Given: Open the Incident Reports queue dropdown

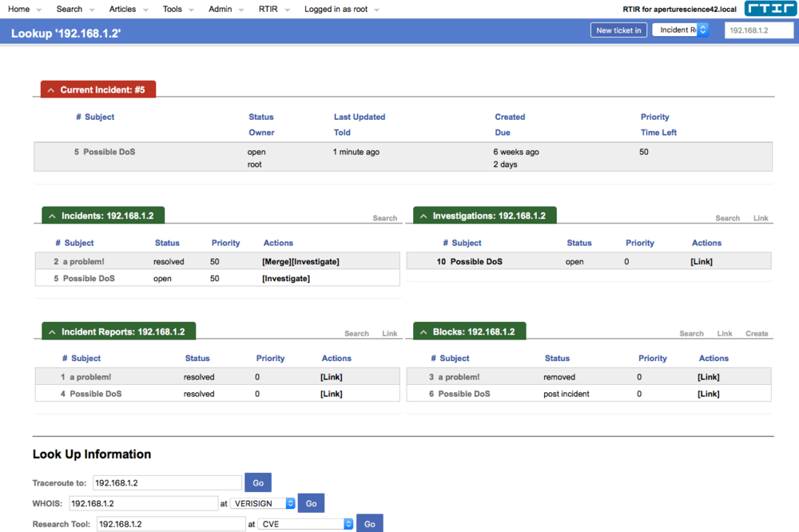Looking at the screenshot, I should click(681, 30).
